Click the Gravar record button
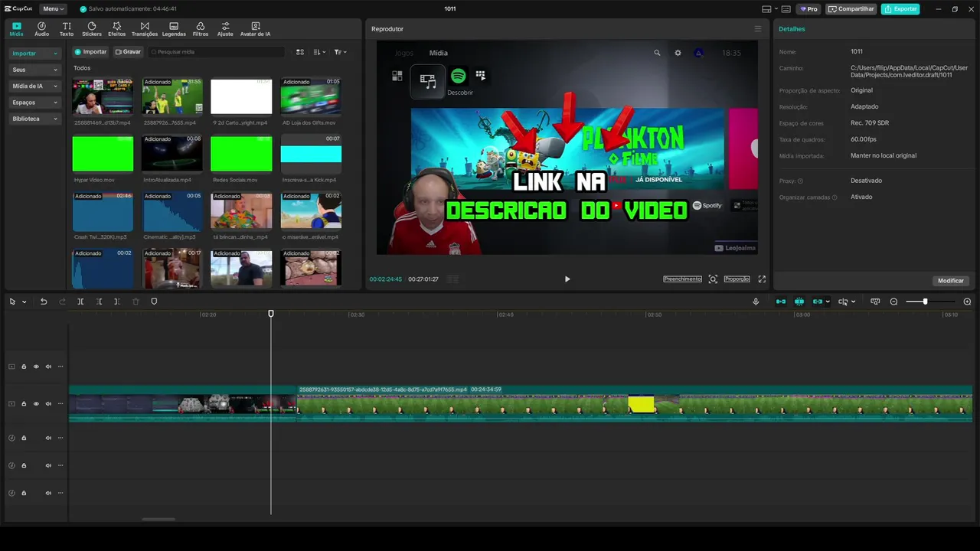Screen dimensions: 980x551 click(128, 52)
